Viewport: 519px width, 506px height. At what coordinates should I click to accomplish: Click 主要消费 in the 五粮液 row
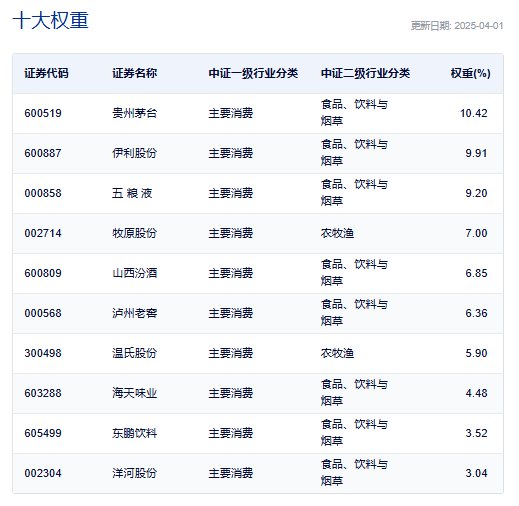231,193
